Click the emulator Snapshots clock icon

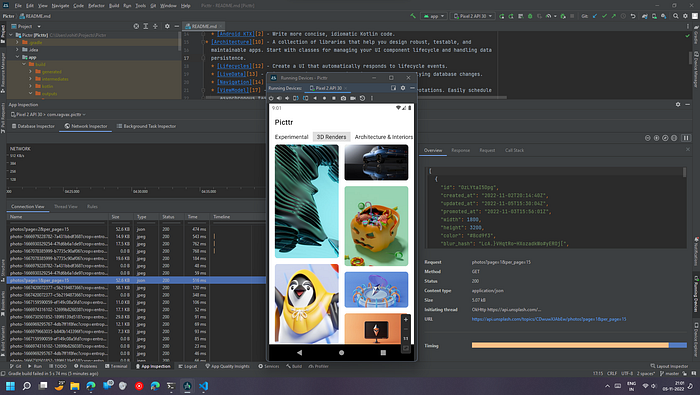tap(362, 98)
